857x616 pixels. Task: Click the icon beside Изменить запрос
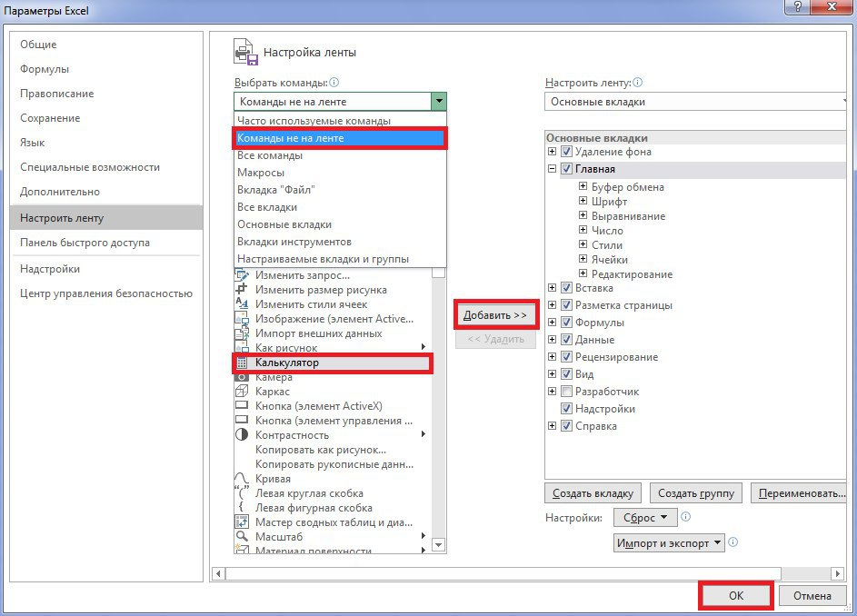pos(242,275)
